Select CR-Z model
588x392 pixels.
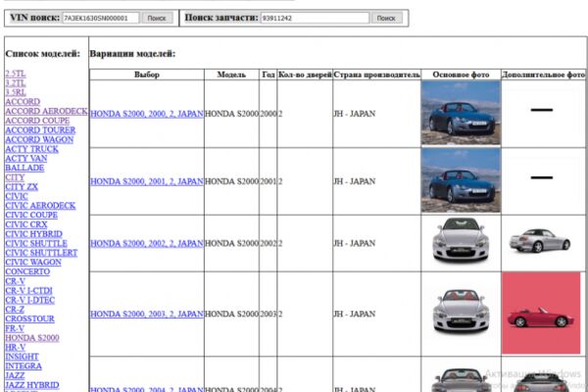[x=15, y=310]
